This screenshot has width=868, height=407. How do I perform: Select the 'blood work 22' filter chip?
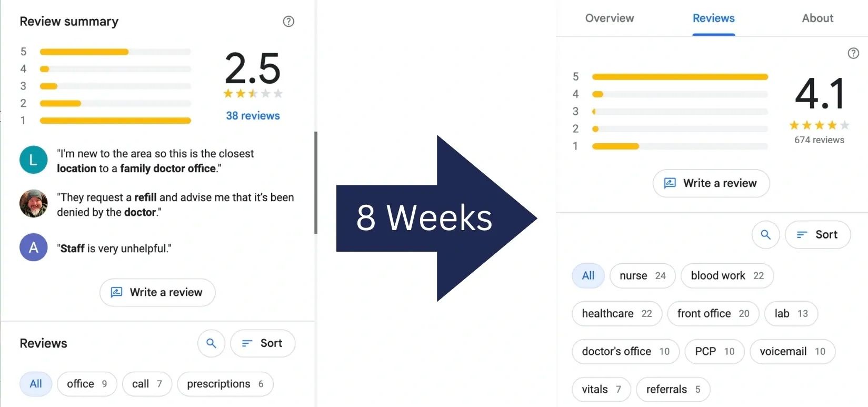coord(727,276)
